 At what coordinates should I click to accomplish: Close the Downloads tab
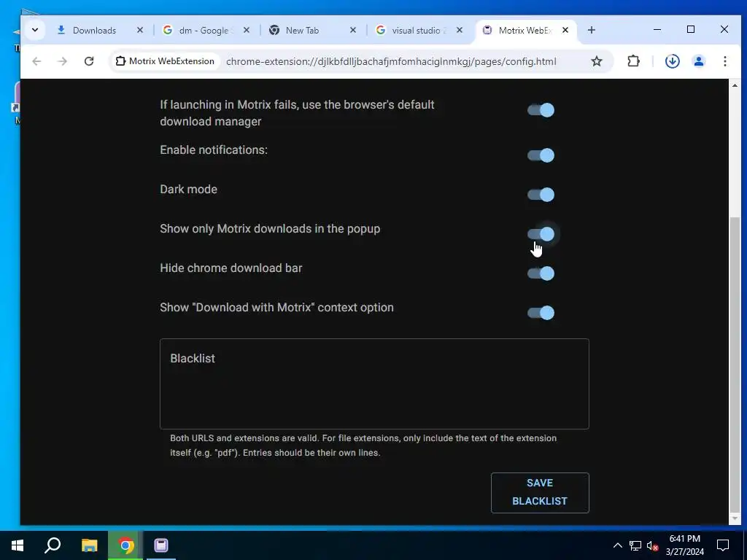[139, 30]
